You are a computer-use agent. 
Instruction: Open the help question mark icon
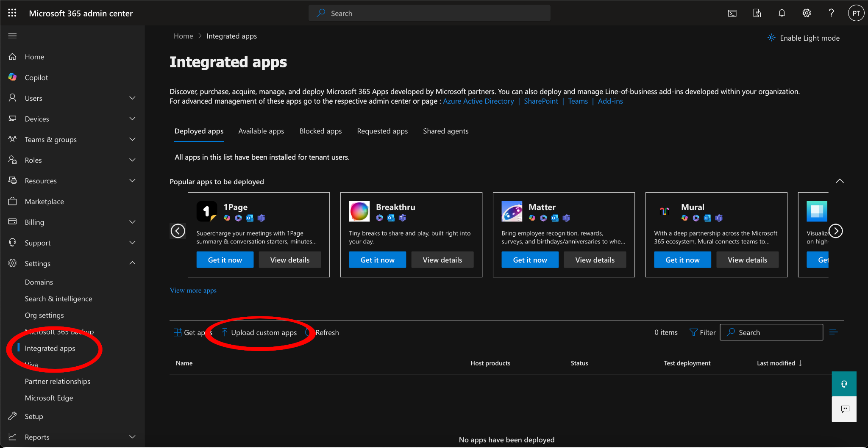(x=831, y=13)
